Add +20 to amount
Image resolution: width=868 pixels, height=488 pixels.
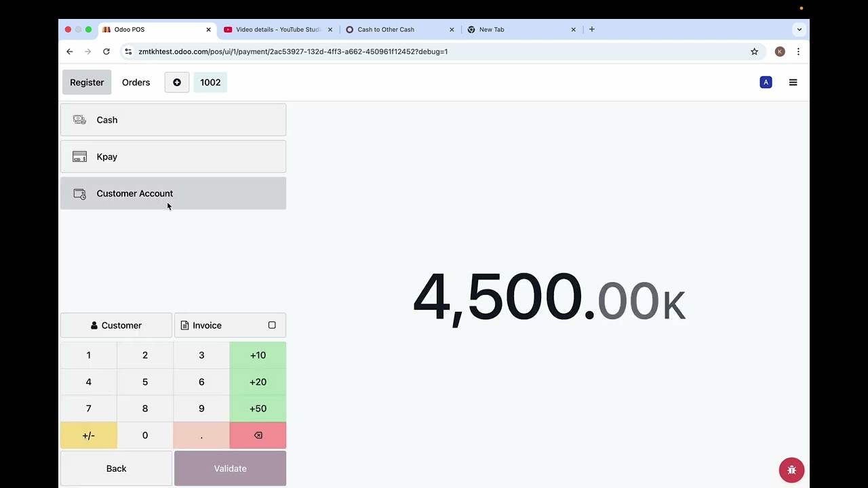258,382
